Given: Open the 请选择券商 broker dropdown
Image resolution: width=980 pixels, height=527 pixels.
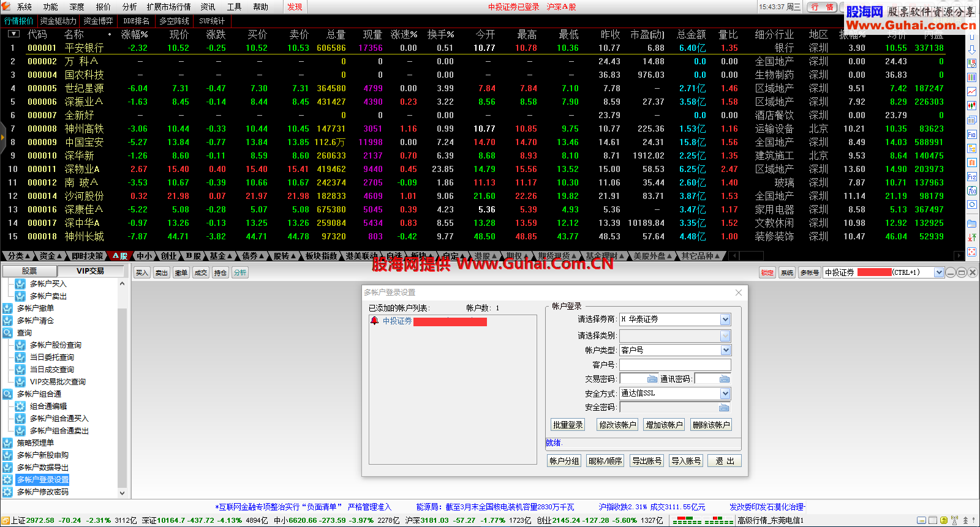Looking at the screenshot, I should coord(725,319).
